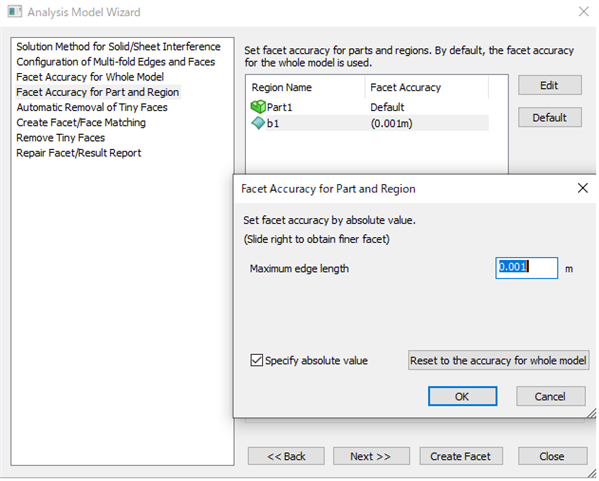Click the Next >> button
The height and width of the screenshot is (481, 599).
click(371, 456)
